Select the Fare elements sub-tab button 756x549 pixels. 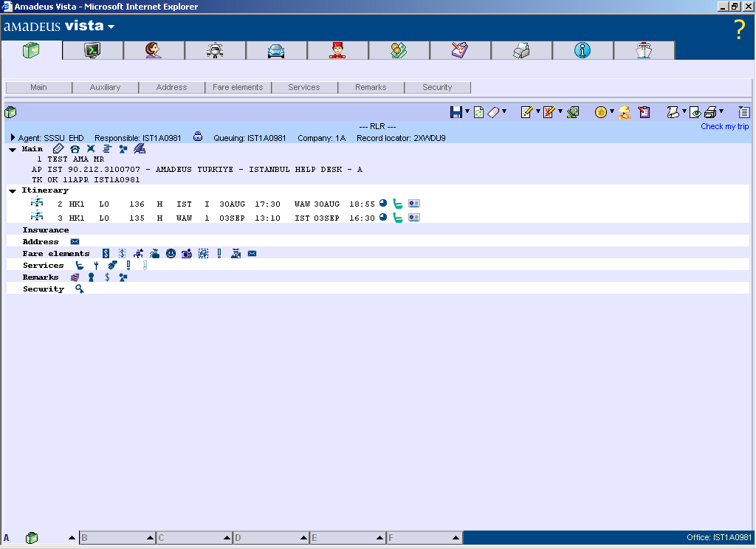click(x=238, y=87)
